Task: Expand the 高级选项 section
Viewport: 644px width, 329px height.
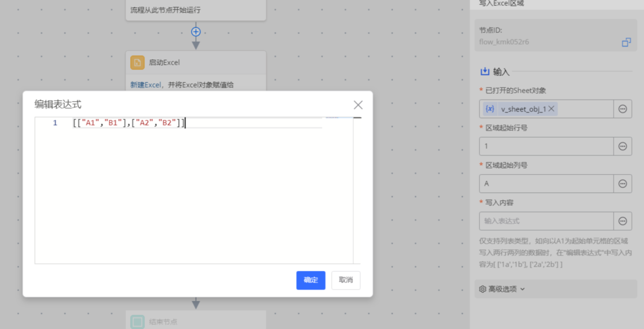Action: (555, 289)
